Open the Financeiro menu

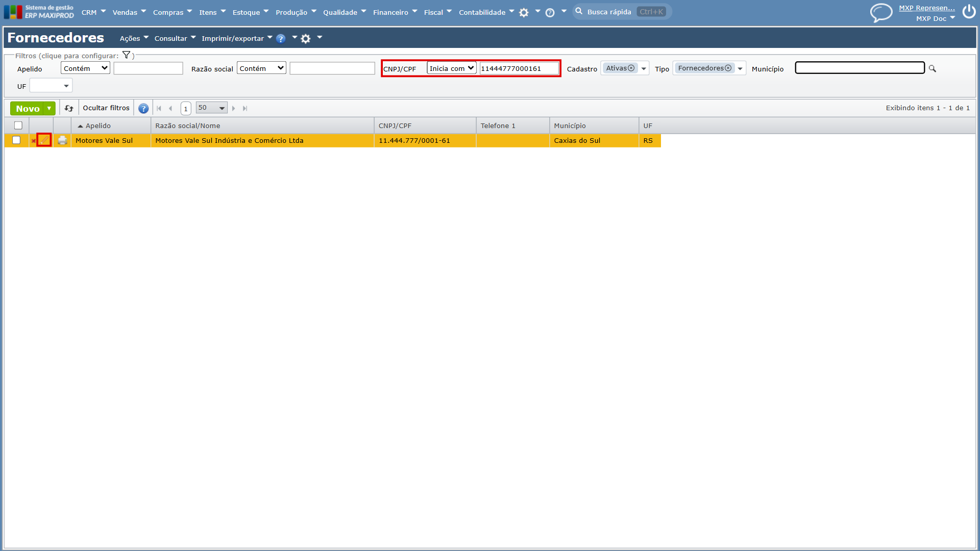[395, 12]
